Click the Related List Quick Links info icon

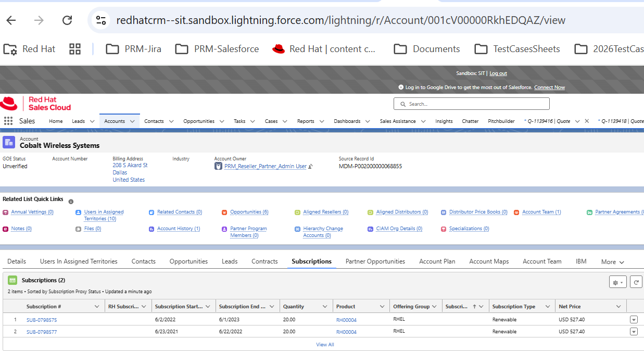click(71, 202)
